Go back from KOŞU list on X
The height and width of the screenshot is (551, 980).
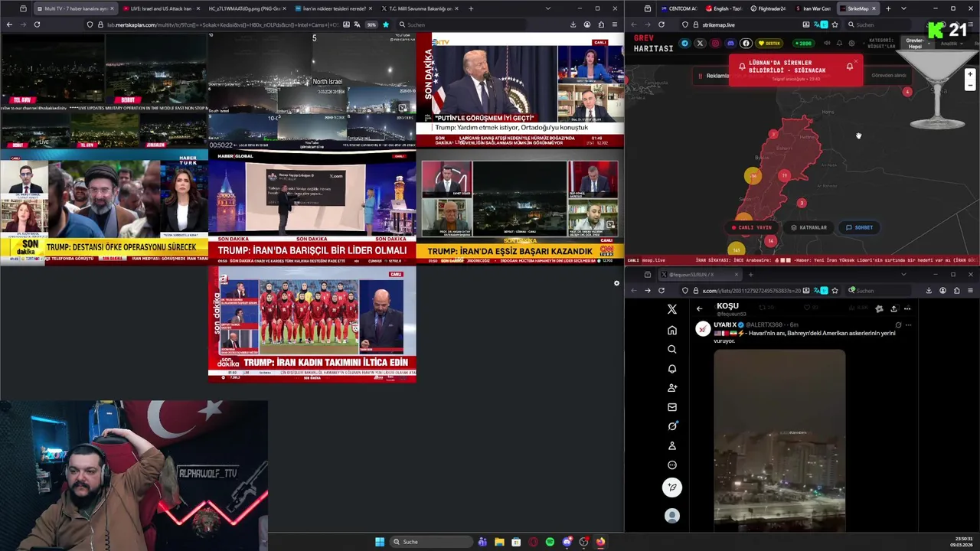point(699,308)
